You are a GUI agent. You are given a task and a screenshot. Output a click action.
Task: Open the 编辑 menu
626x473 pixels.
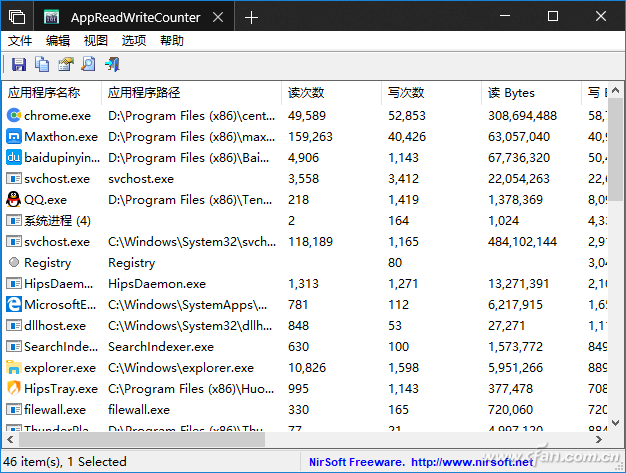pos(58,41)
